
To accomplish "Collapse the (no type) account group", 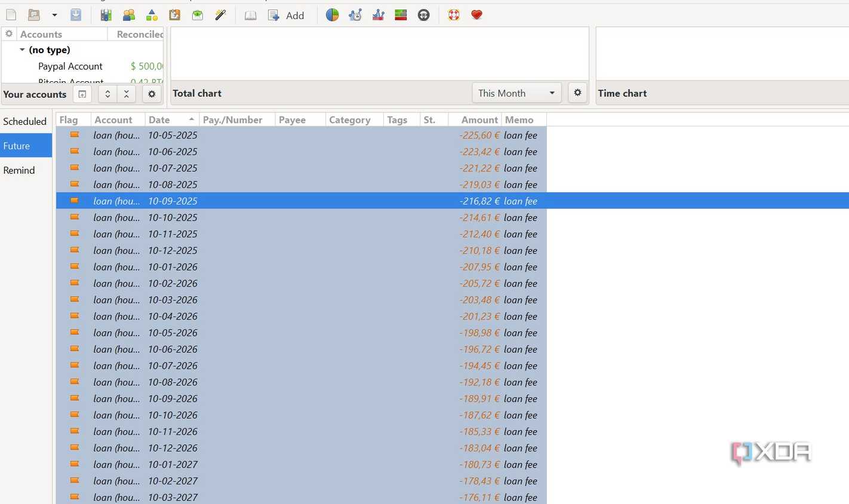I will tap(22, 50).
